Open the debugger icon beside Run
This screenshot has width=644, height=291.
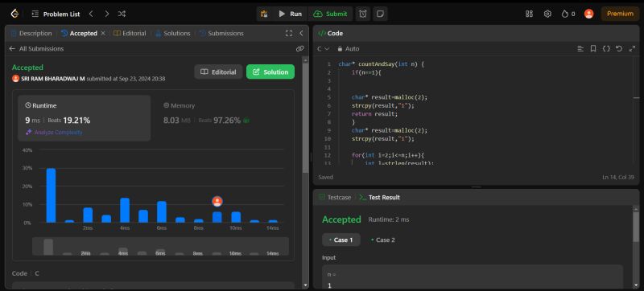click(264, 14)
